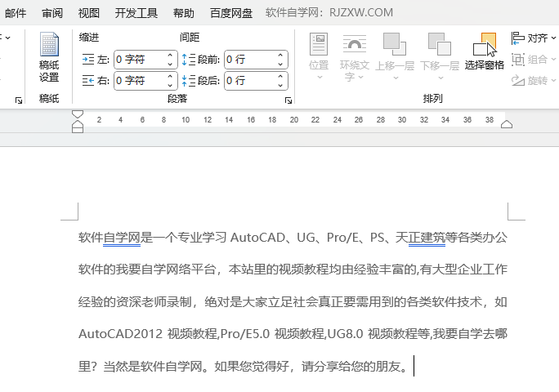Decrease the right indent 右 value
The height and width of the screenshot is (392, 559).
click(x=170, y=85)
